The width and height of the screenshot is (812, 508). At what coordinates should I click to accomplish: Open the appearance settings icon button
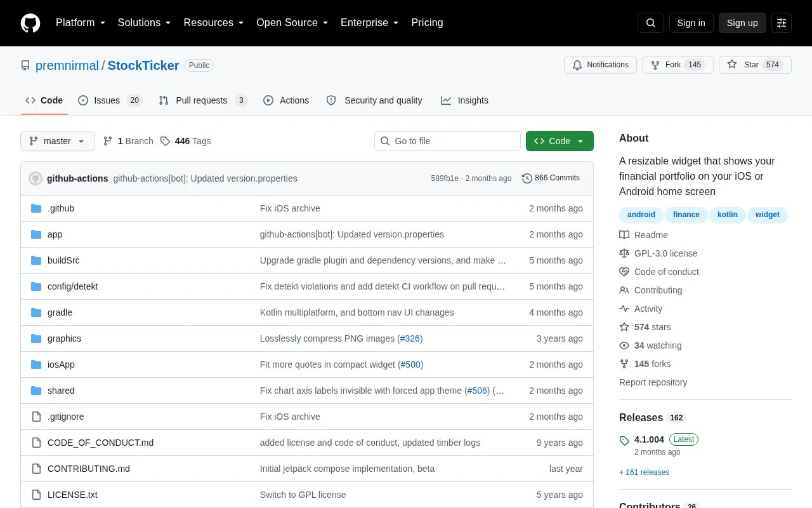coord(782,23)
